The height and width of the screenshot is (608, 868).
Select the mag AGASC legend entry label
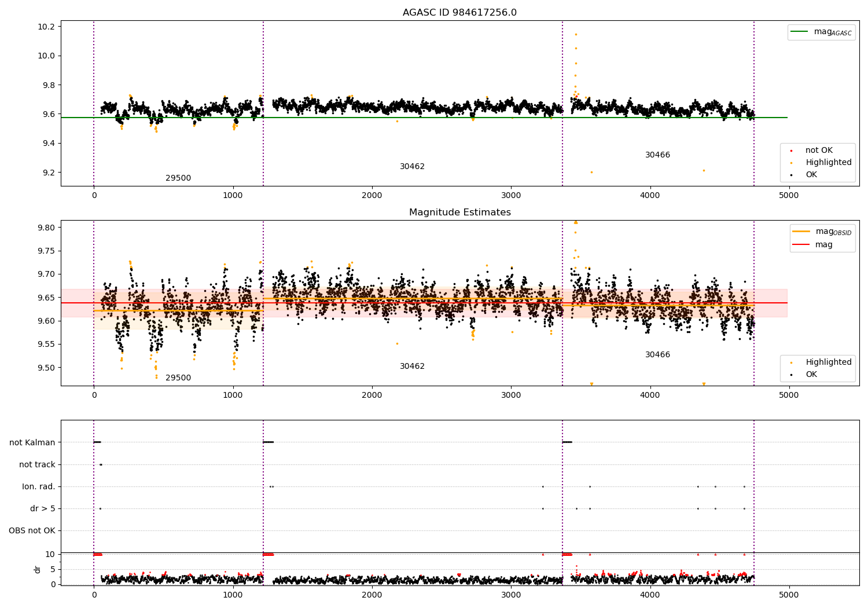click(833, 32)
